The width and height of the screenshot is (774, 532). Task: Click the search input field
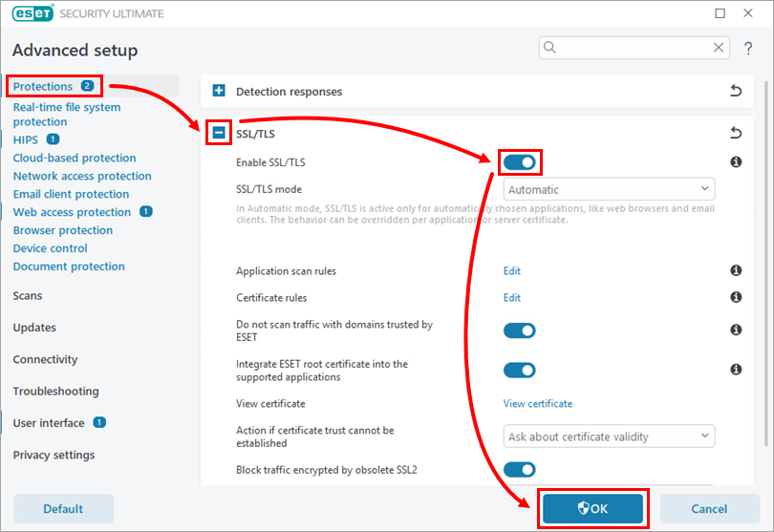(x=626, y=47)
